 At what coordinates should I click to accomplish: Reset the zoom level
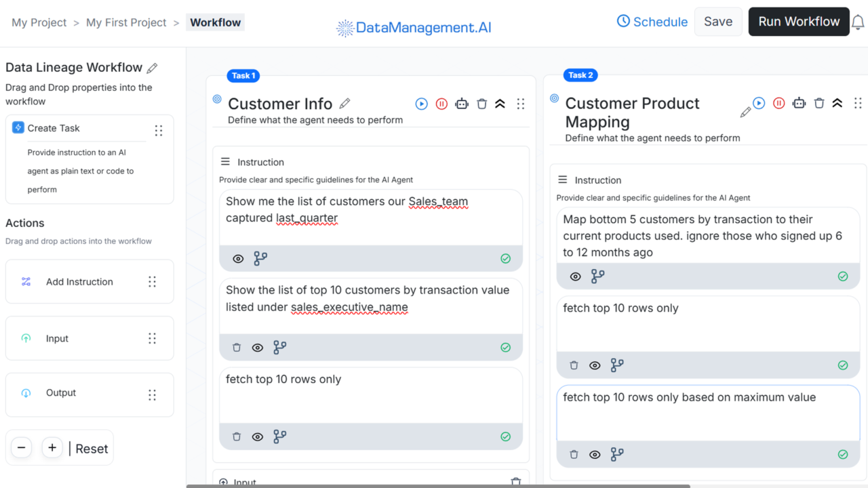91,448
